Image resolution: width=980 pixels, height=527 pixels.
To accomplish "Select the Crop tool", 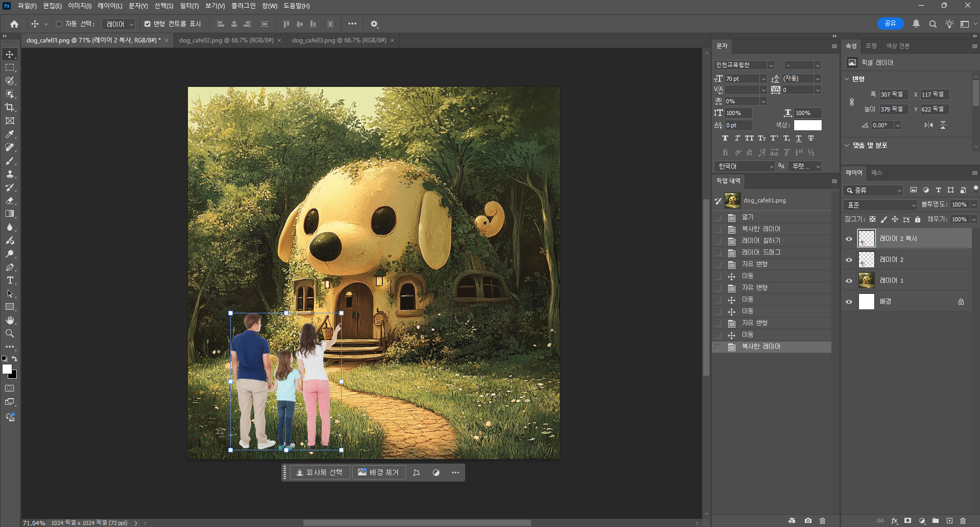I will point(10,107).
